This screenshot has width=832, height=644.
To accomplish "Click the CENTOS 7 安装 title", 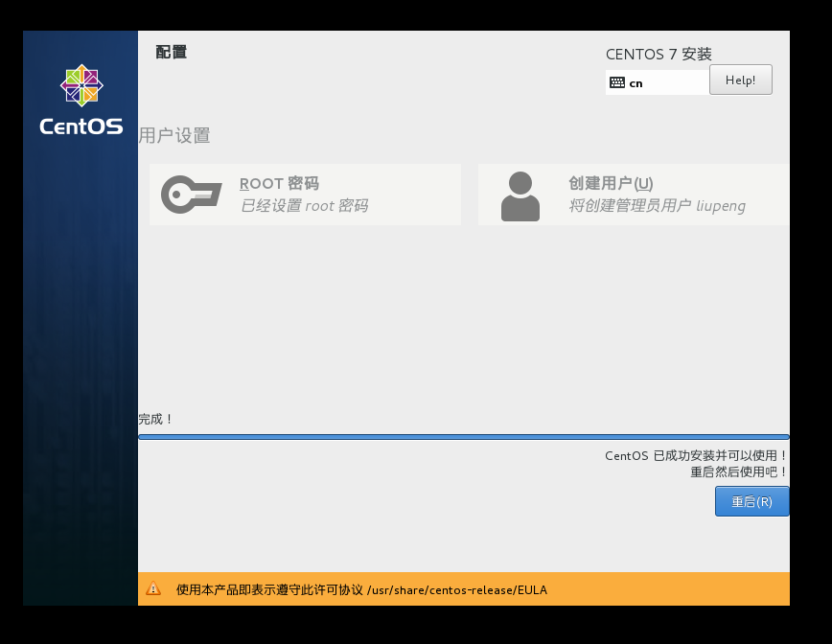I will click(659, 54).
